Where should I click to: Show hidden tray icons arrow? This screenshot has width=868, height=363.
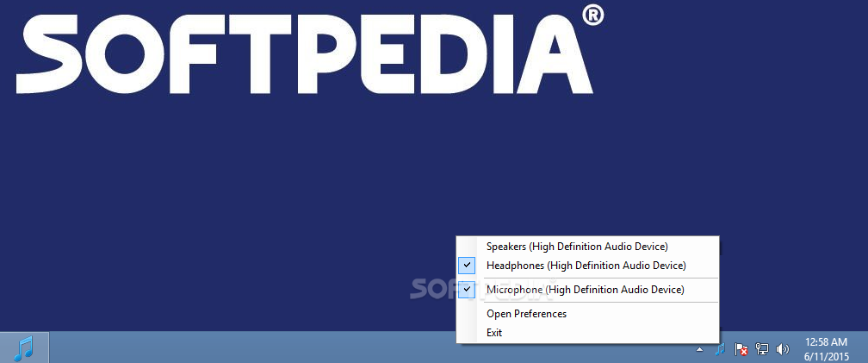point(700,349)
